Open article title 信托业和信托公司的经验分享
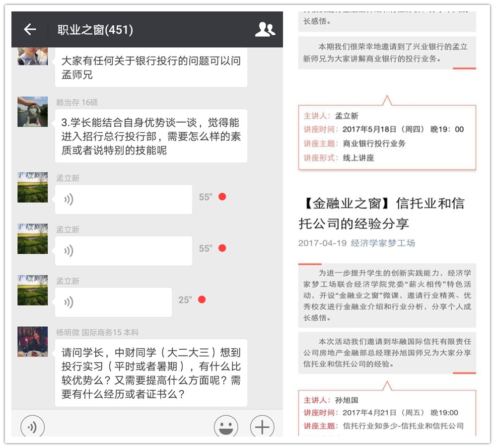Screen dimensions: 495x448 click(381, 213)
